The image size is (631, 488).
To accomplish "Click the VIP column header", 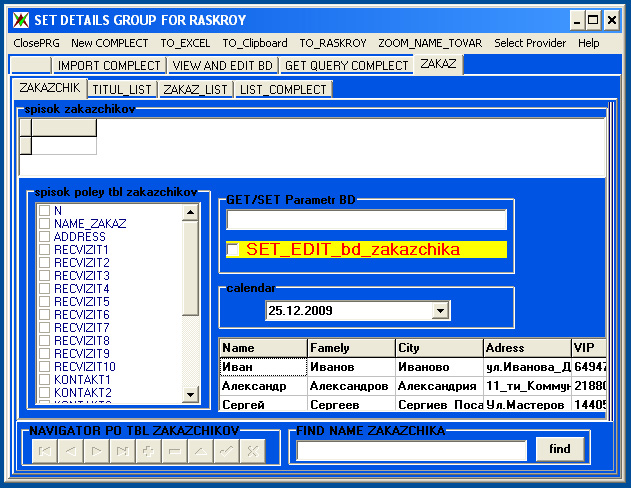I will coord(589,348).
